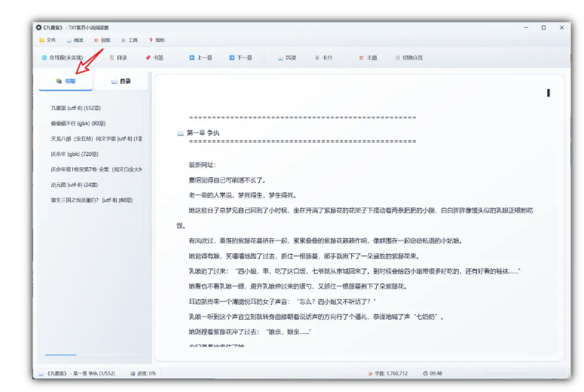Open the 主题 theme picker

[368, 58]
